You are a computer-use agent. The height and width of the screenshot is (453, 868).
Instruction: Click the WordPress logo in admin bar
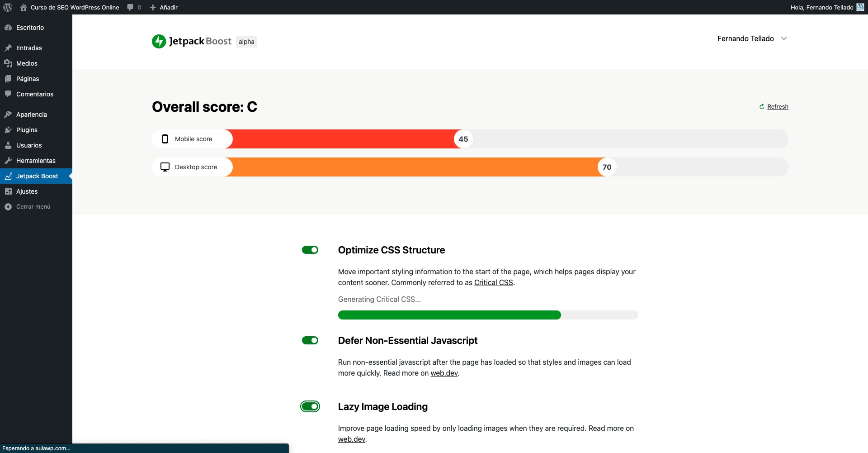tap(8, 7)
